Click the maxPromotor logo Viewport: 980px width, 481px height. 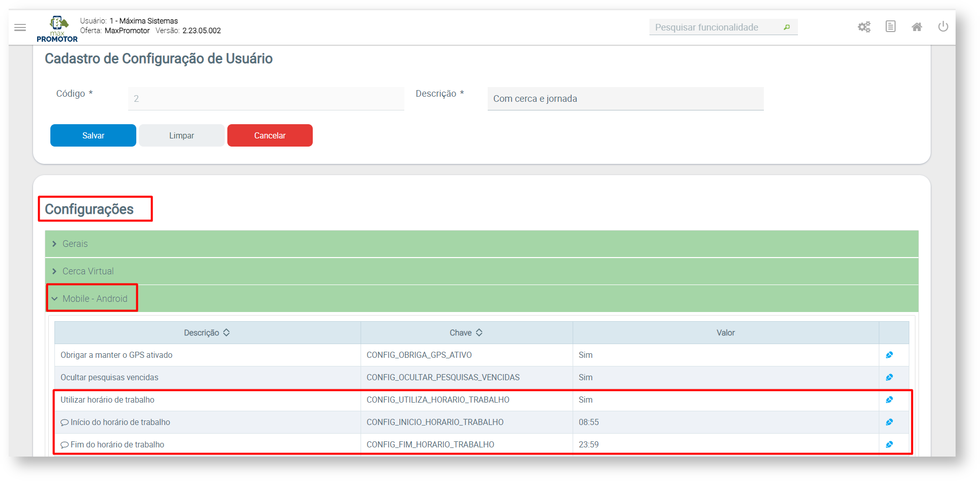(x=57, y=29)
